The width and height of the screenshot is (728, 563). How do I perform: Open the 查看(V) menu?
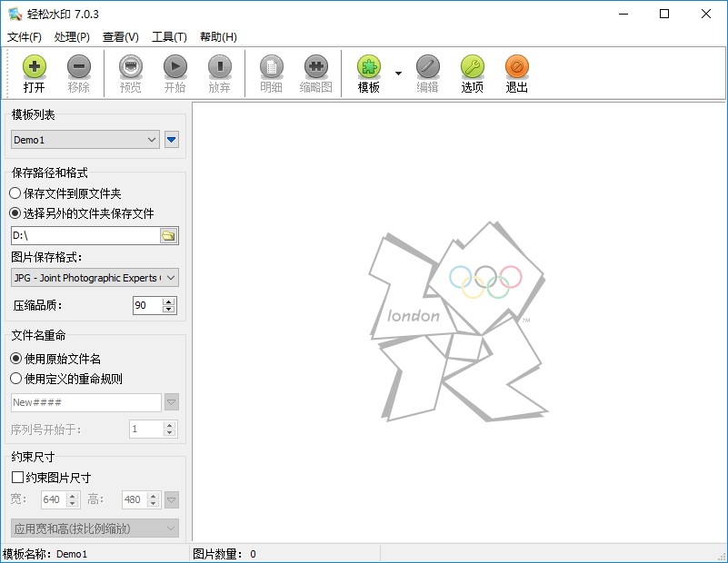coord(121,37)
